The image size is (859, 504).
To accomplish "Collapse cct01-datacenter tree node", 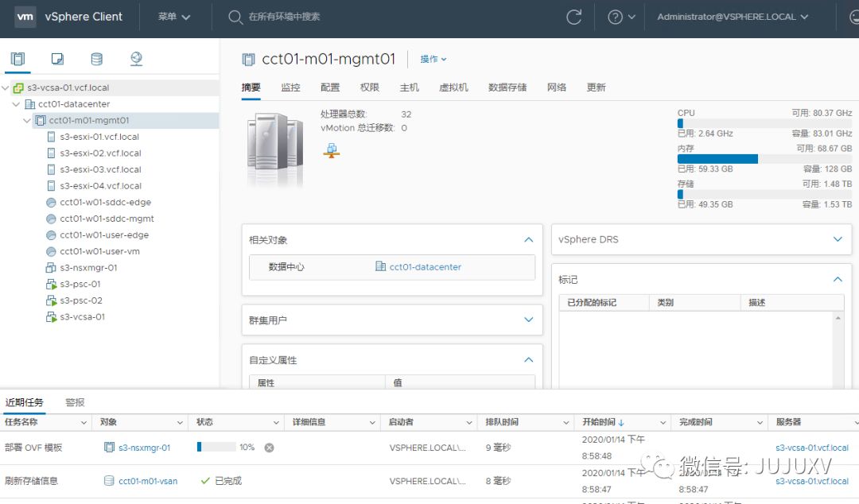I will point(16,104).
